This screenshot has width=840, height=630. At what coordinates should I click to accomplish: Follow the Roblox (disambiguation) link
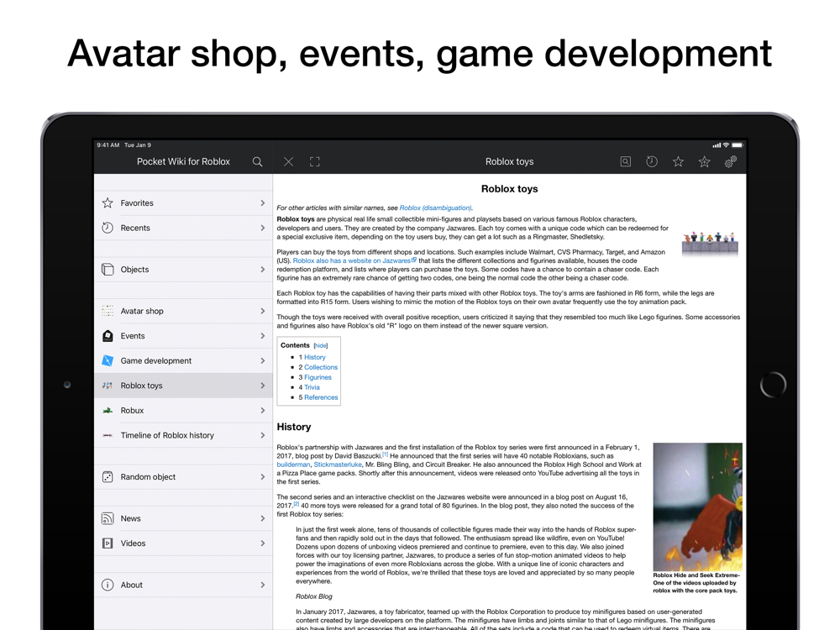[435, 207]
